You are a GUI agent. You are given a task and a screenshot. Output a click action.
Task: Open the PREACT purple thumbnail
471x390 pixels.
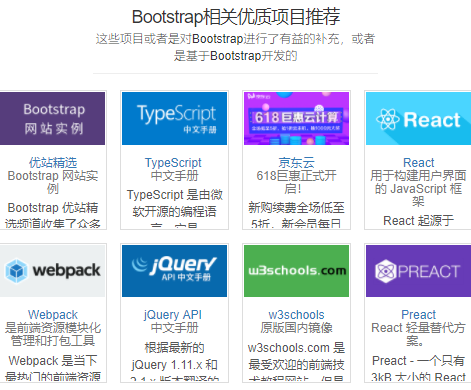click(x=418, y=271)
